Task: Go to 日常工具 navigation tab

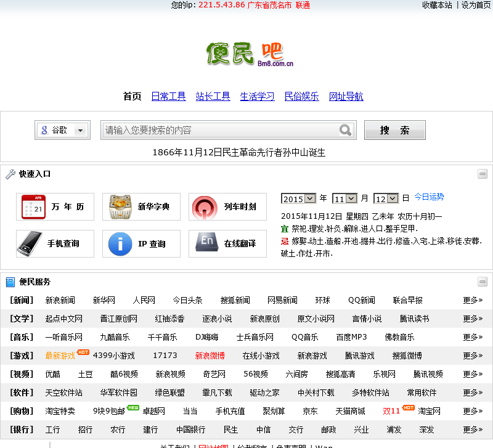Action: pyautogui.click(x=168, y=96)
